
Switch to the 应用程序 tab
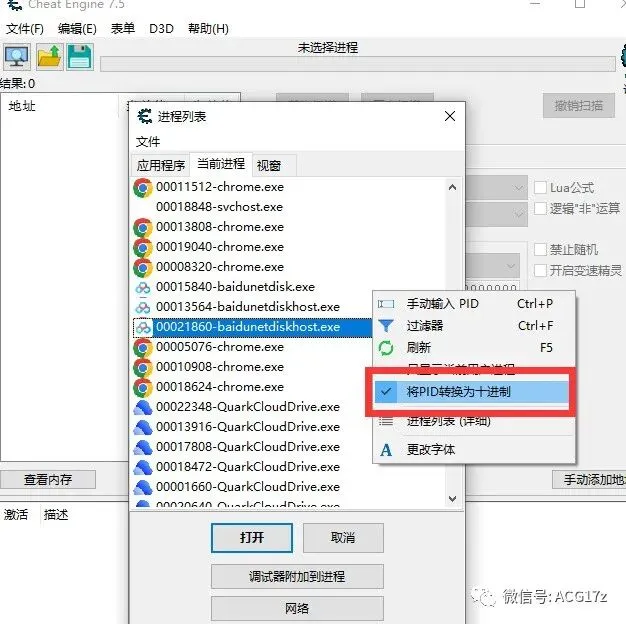click(x=161, y=165)
